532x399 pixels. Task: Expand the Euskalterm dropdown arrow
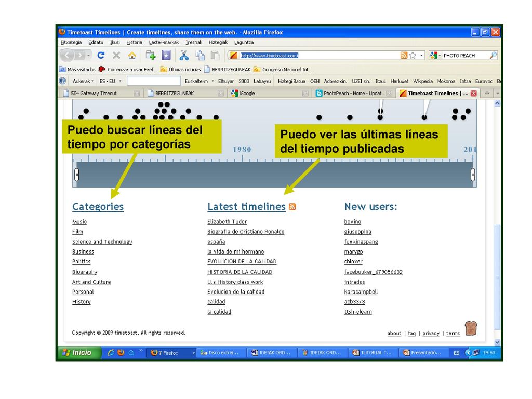pyautogui.click(x=213, y=81)
